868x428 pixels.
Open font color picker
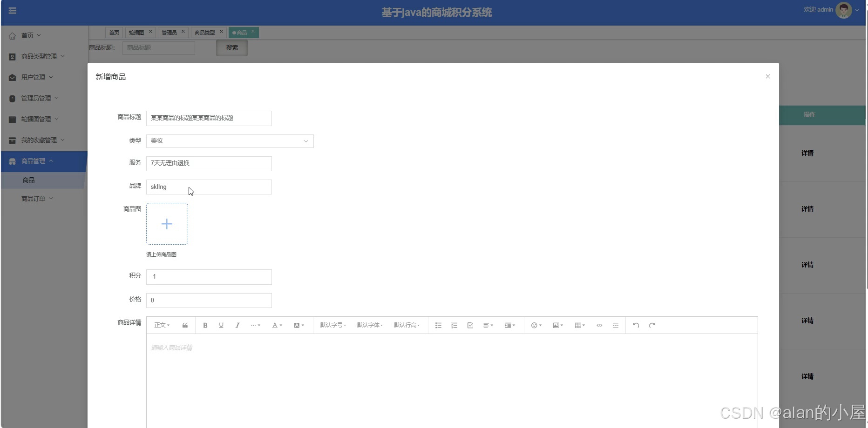pos(277,325)
